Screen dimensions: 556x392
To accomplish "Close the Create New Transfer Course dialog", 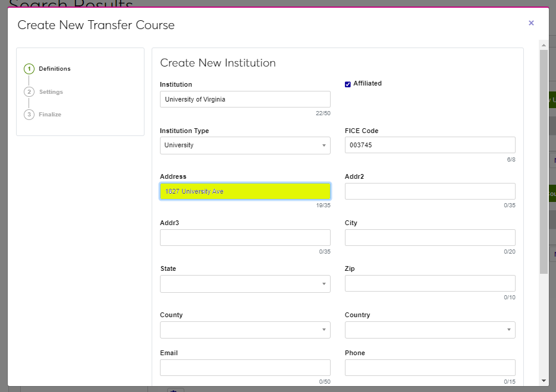I will [531, 23].
